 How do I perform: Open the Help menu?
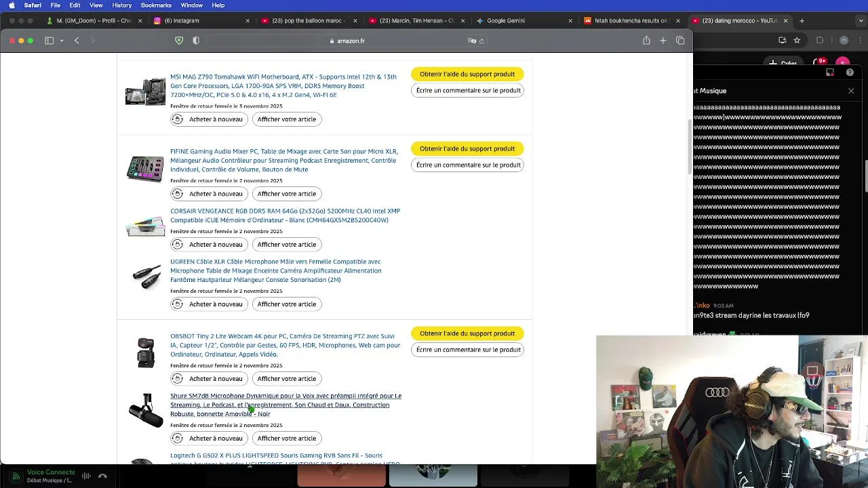tap(218, 5)
